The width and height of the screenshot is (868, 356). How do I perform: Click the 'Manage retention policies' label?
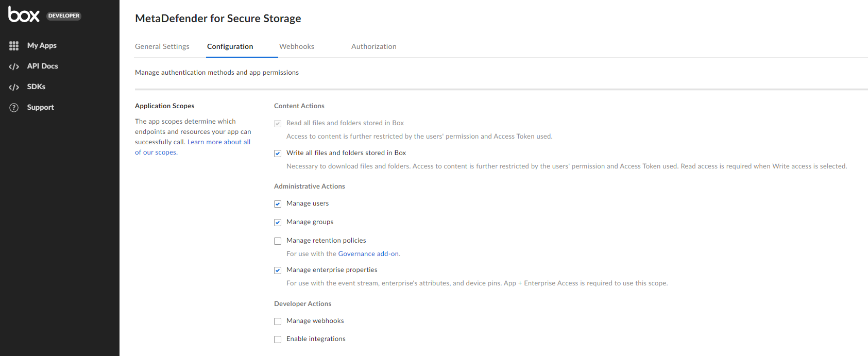coord(326,240)
